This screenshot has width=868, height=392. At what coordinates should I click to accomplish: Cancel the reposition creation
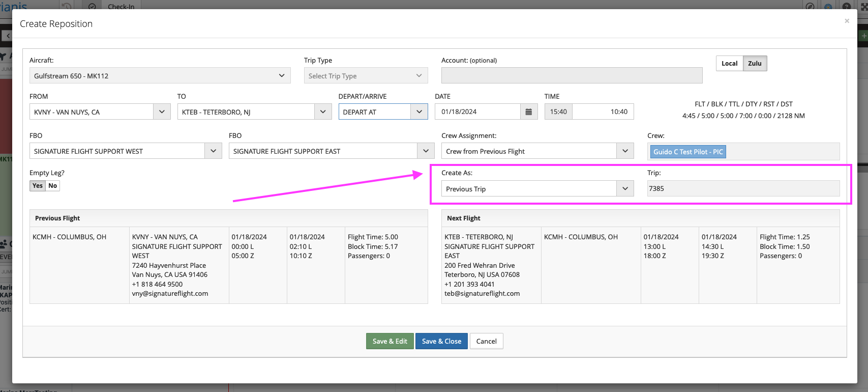(486, 341)
